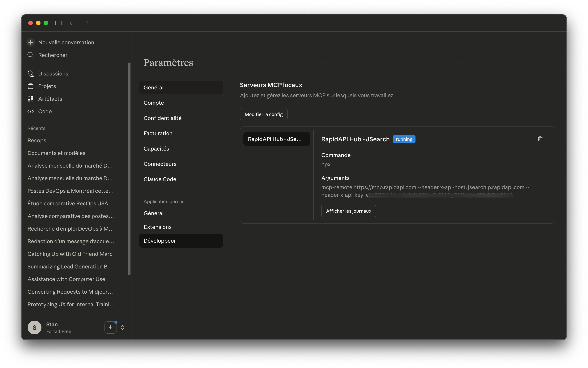Click Modifier la config button

[x=263, y=114]
